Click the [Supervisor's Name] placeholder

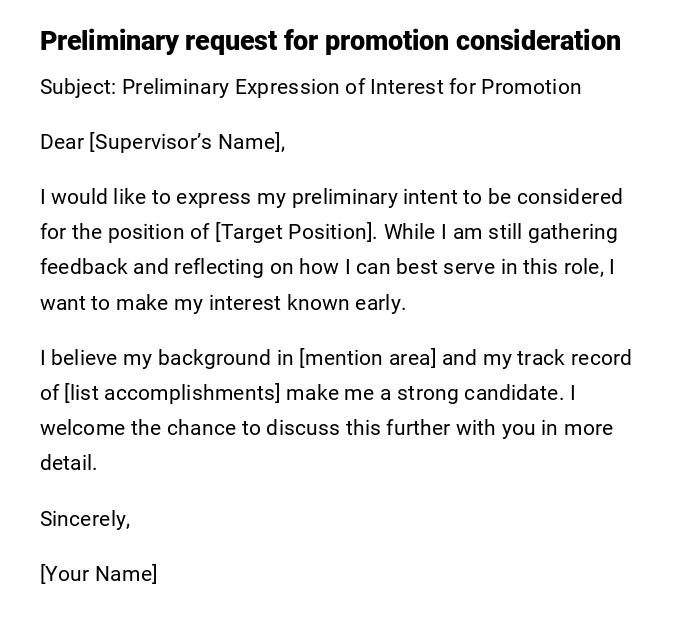point(186,142)
